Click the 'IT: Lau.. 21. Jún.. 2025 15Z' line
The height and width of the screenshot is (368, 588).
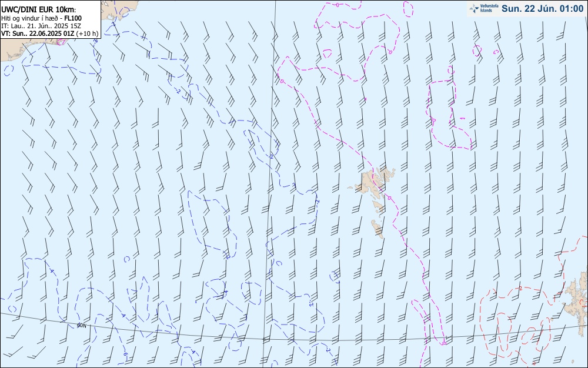click(41, 26)
